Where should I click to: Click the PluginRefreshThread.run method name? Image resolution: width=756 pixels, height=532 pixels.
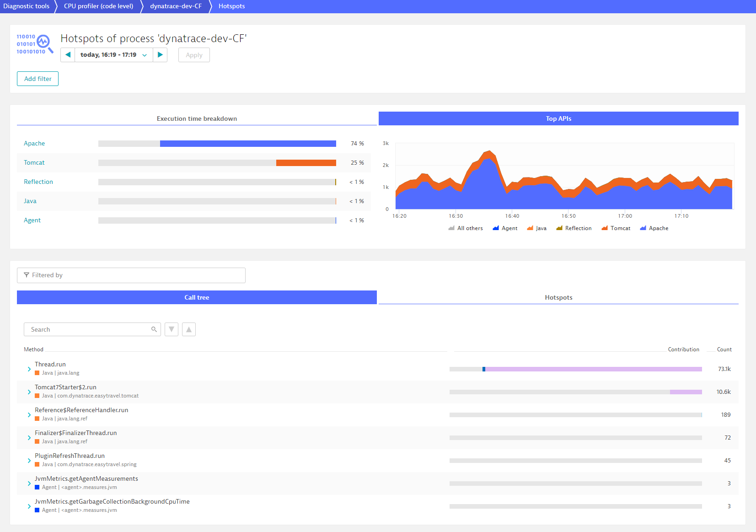(70, 456)
